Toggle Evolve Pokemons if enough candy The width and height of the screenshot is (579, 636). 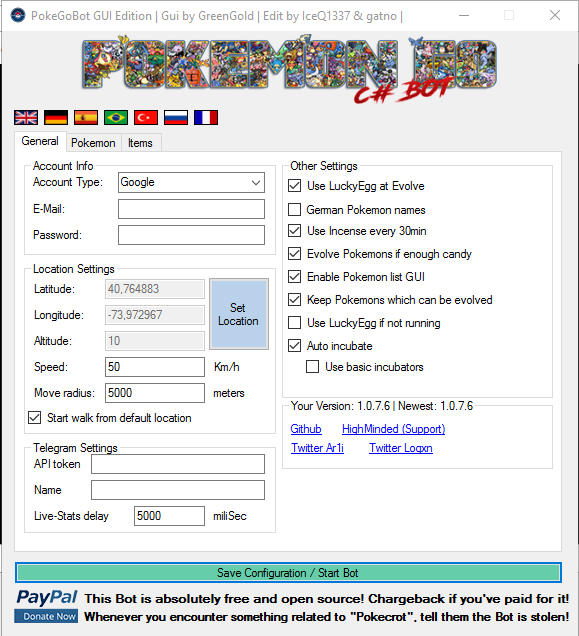click(295, 254)
